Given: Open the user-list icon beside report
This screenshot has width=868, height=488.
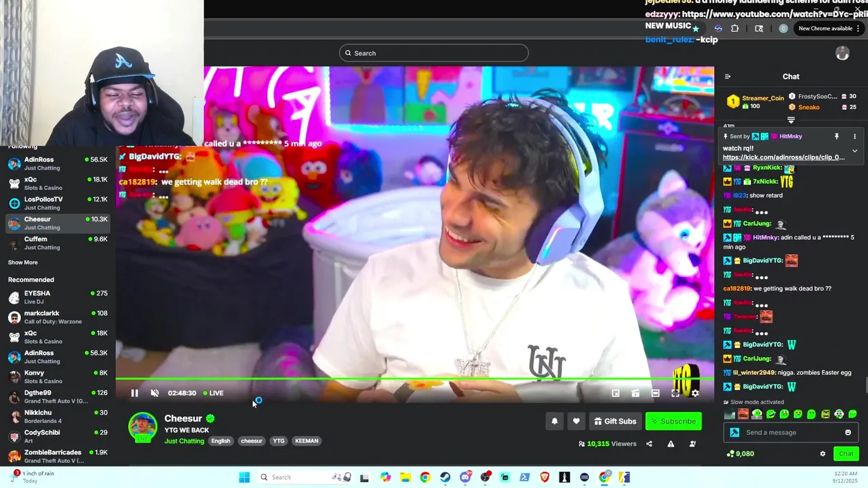Looking at the screenshot, I should coord(692,444).
